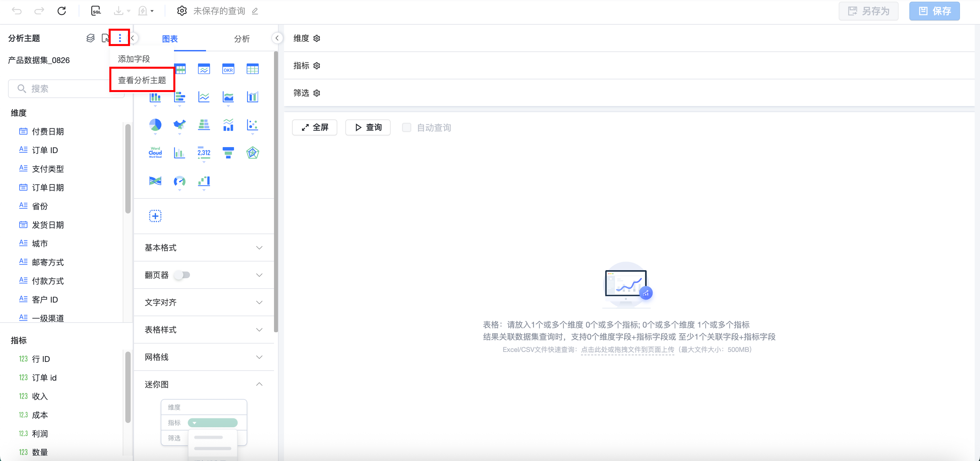
Task: Click the file upload link text
Action: (627, 350)
